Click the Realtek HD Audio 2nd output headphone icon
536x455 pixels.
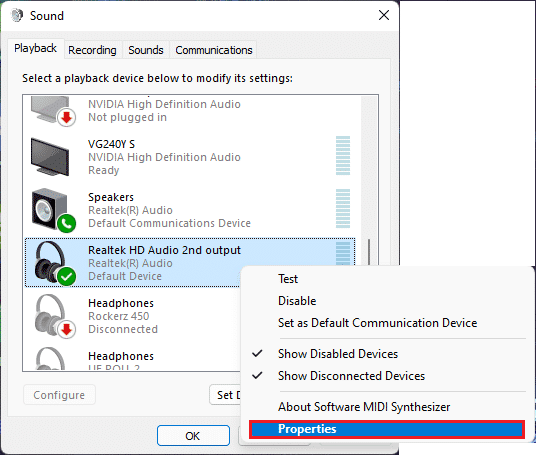[x=55, y=263]
